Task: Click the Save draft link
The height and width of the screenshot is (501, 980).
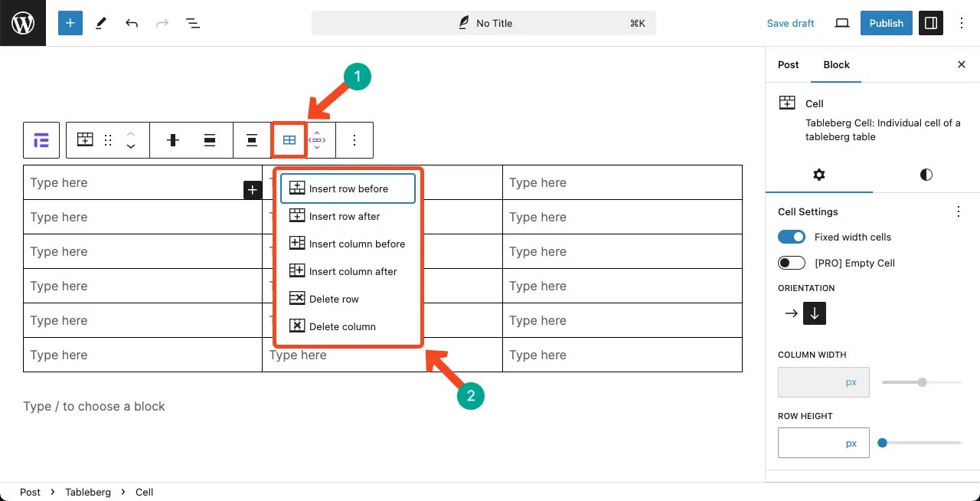Action: tap(790, 23)
